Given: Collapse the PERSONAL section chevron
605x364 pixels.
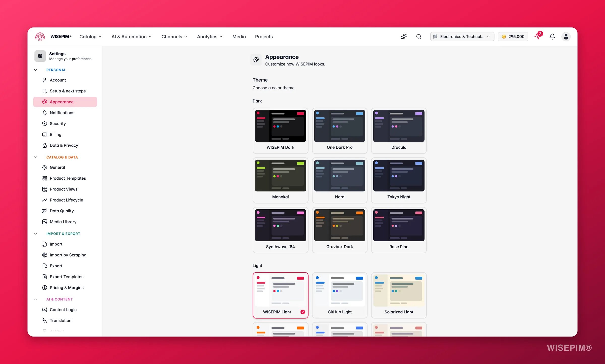Looking at the screenshot, I should [x=36, y=70].
